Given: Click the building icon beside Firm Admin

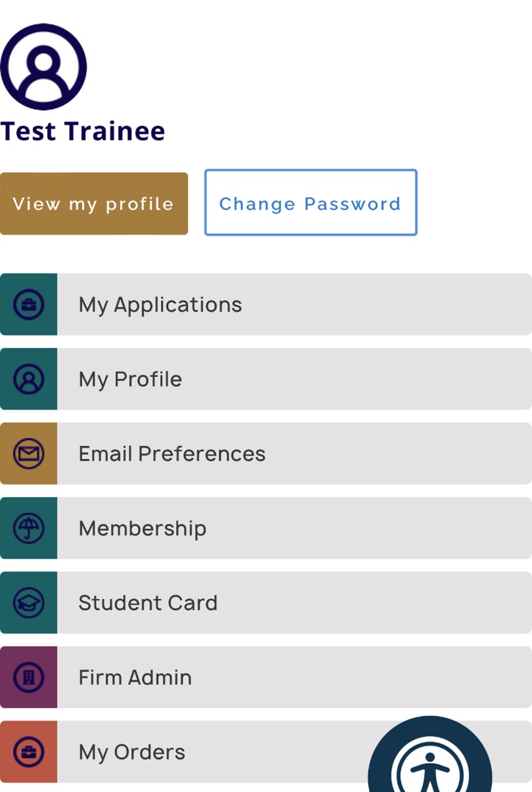Looking at the screenshot, I should (x=29, y=677).
